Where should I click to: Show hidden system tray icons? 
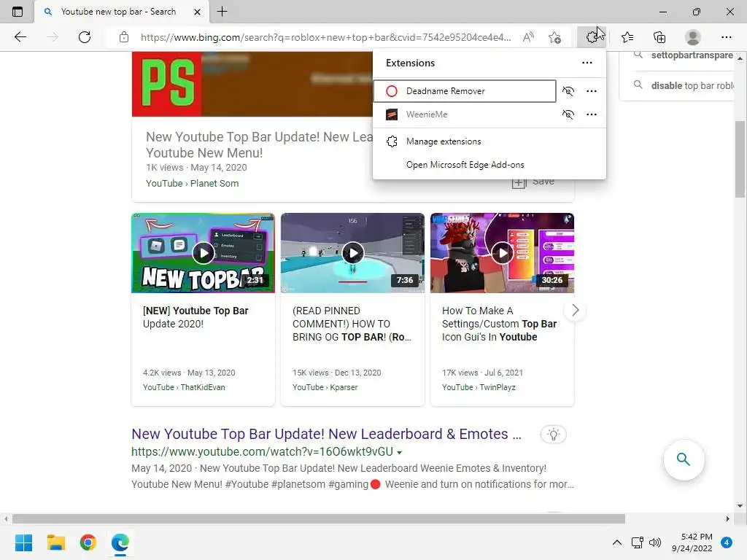point(617,542)
